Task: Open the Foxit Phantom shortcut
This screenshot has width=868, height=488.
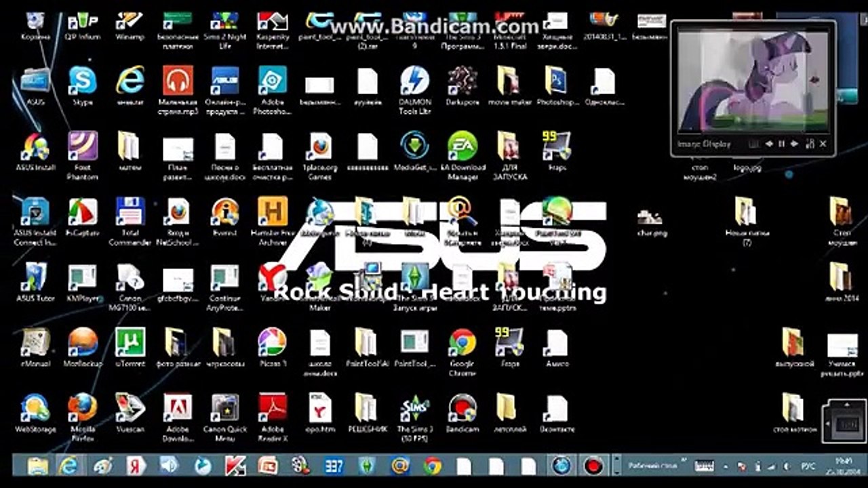Action: pos(83,155)
